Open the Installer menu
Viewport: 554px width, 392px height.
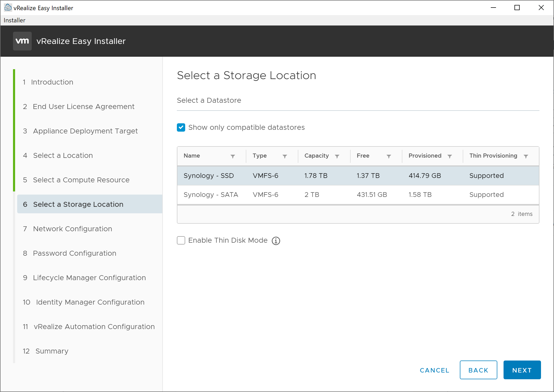[15, 20]
